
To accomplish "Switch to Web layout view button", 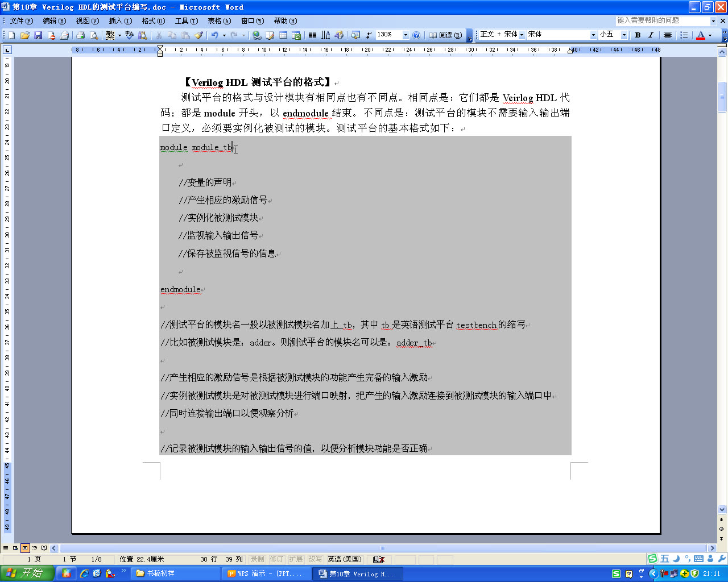I will [x=15, y=548].
